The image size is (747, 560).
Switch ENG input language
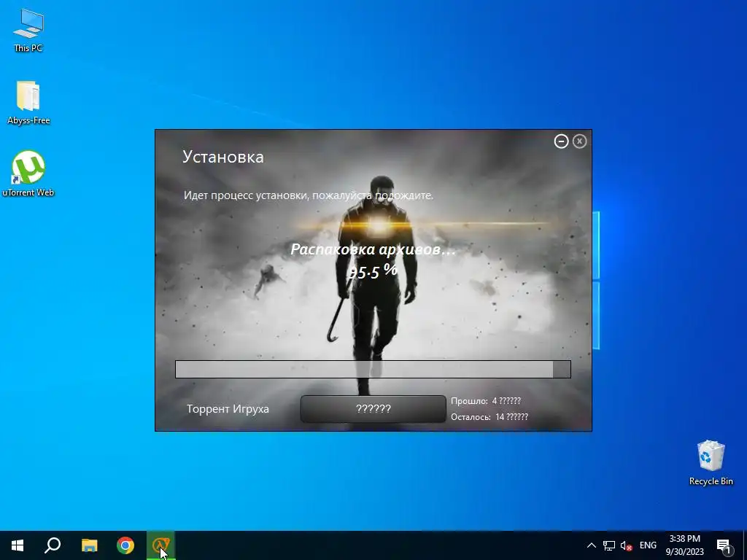(x=648, y=545)
